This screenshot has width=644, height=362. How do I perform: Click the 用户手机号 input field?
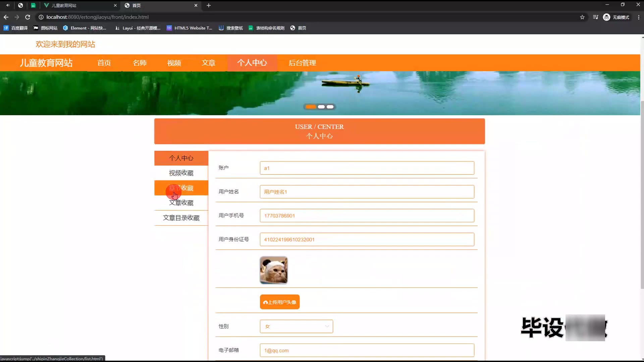click(x=367, y=216)
